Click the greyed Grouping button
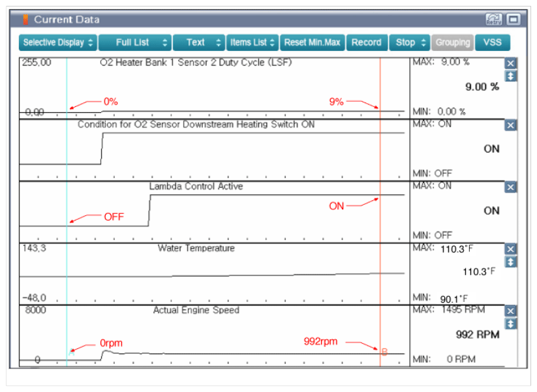The width and height of the screenshot is (537, 392). coord(453,42)
